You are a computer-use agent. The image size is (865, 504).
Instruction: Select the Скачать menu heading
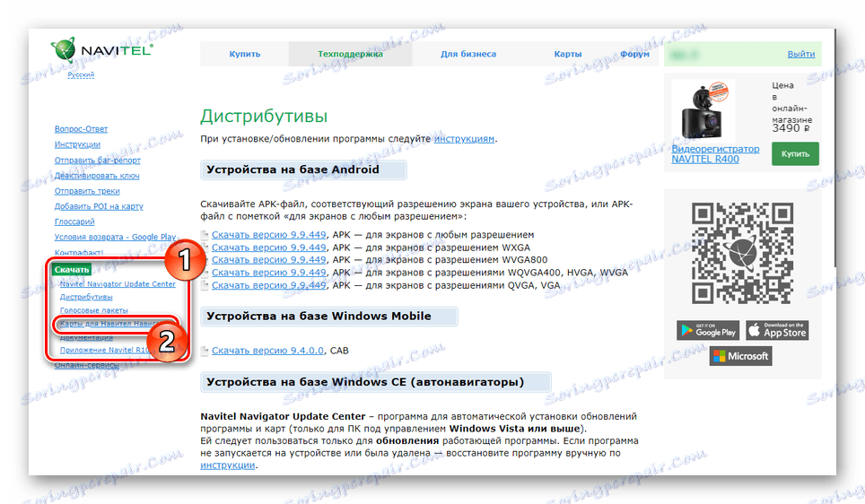tap(72, 270)
